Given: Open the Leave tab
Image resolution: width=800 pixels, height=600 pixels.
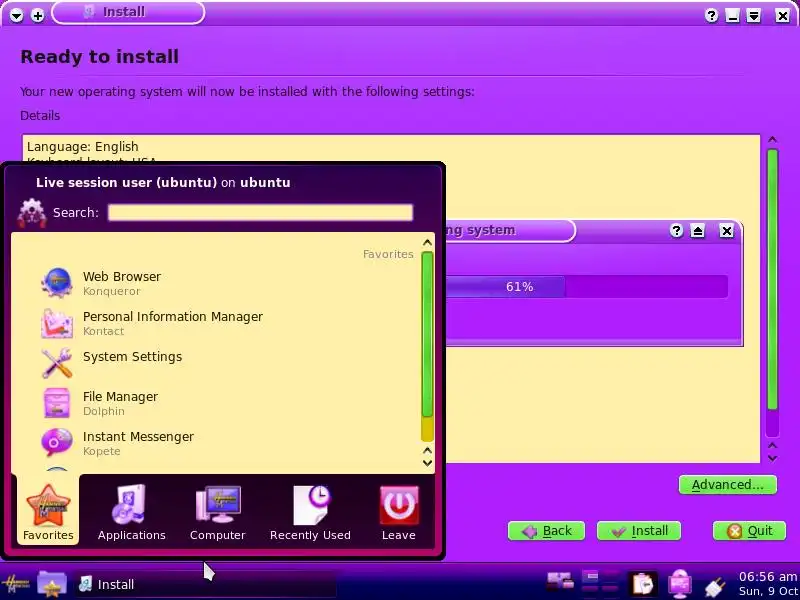Looking at the screenshot, I should point(398,512).
